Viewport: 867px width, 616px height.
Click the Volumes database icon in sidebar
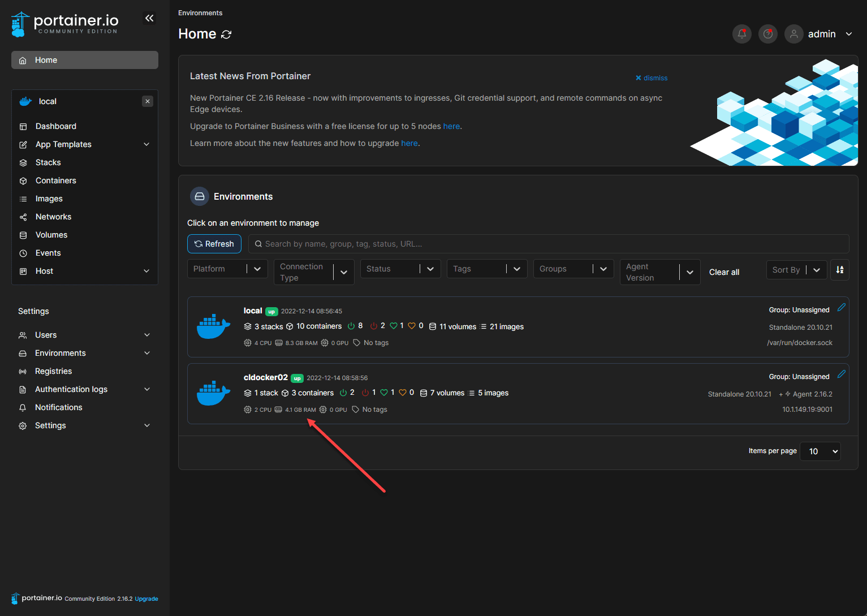(23, 235)
